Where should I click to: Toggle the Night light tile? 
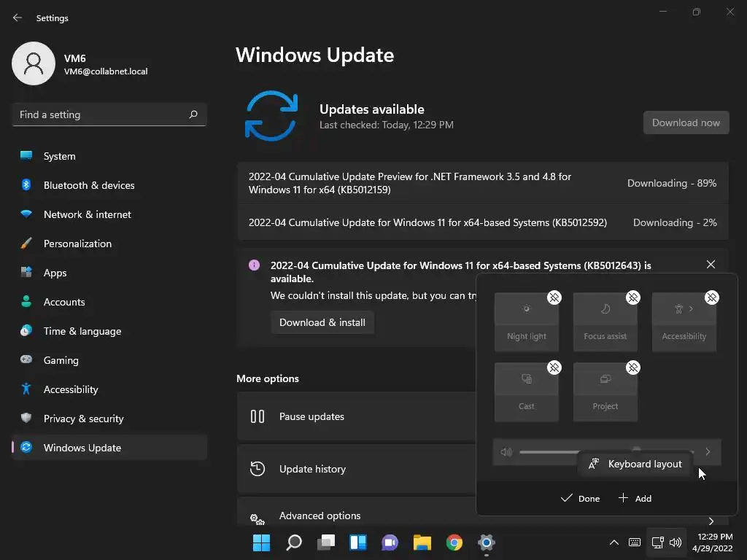pos(527,322)
